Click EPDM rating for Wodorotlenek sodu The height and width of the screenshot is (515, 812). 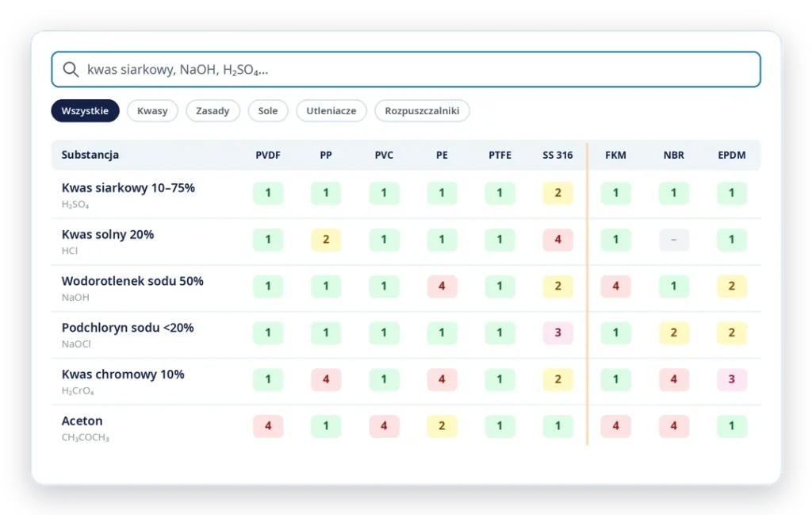(x=732, y=286)
